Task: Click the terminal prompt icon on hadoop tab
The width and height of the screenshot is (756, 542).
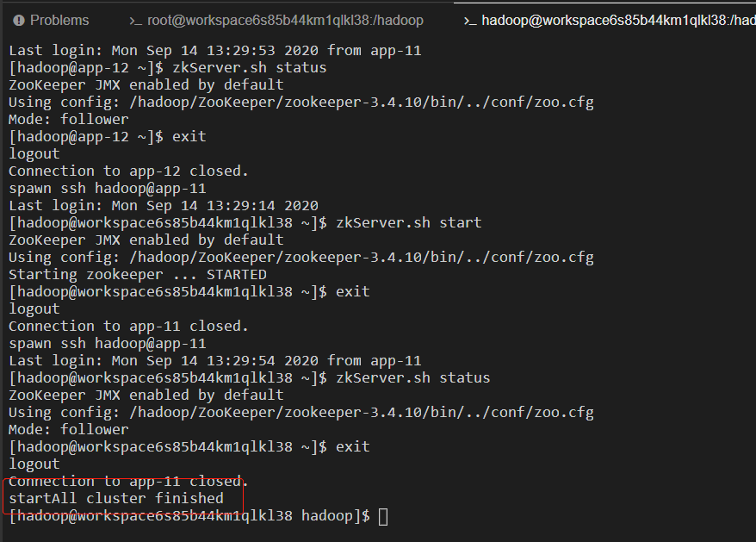Action: coord(470,21)
